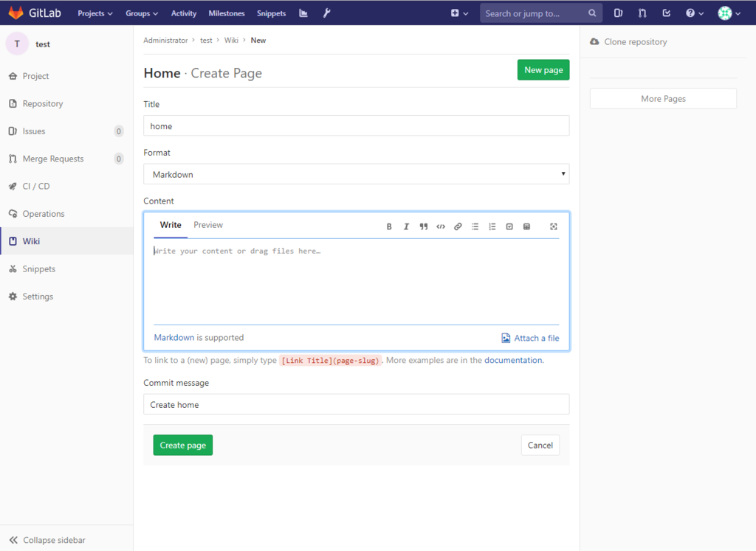756x551 pixels.
Task: Click the test project avatar T
Action: [18, 44]
